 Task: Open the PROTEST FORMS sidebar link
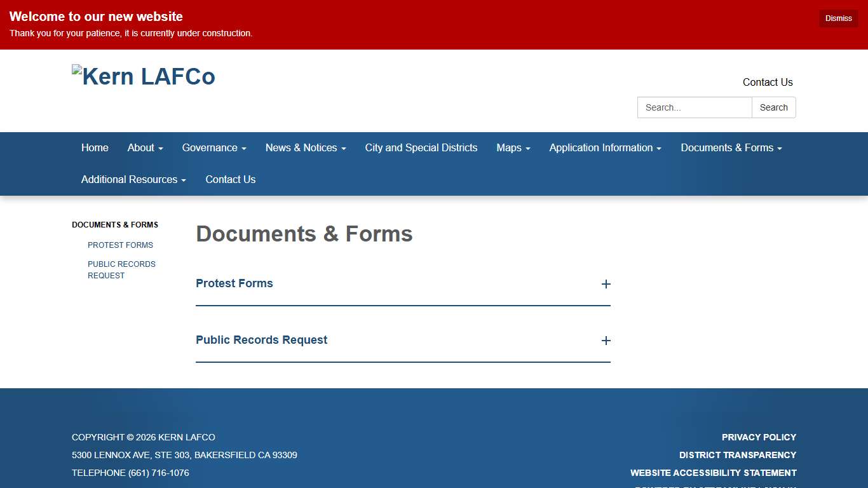tap(120, 245)
